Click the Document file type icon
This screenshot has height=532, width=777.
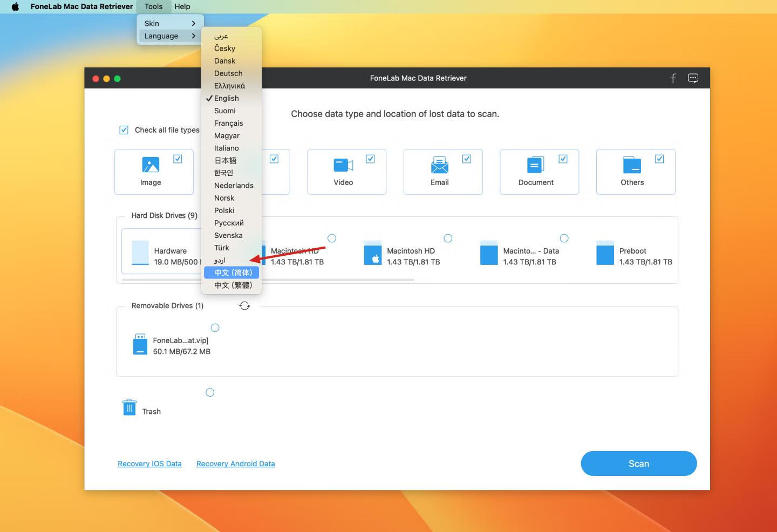(536, 165)
